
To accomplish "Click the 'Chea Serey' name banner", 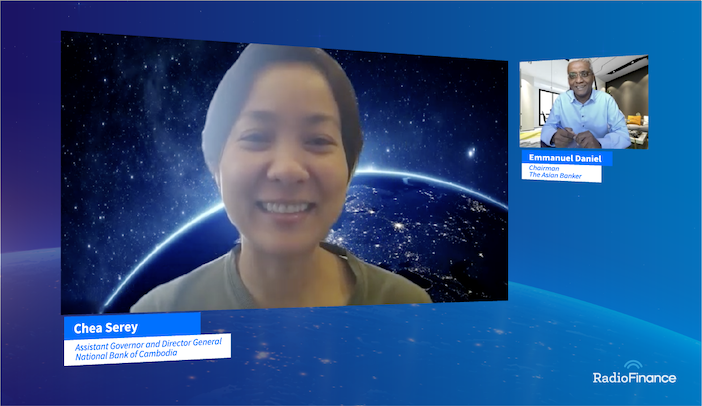I will point(132,327).
